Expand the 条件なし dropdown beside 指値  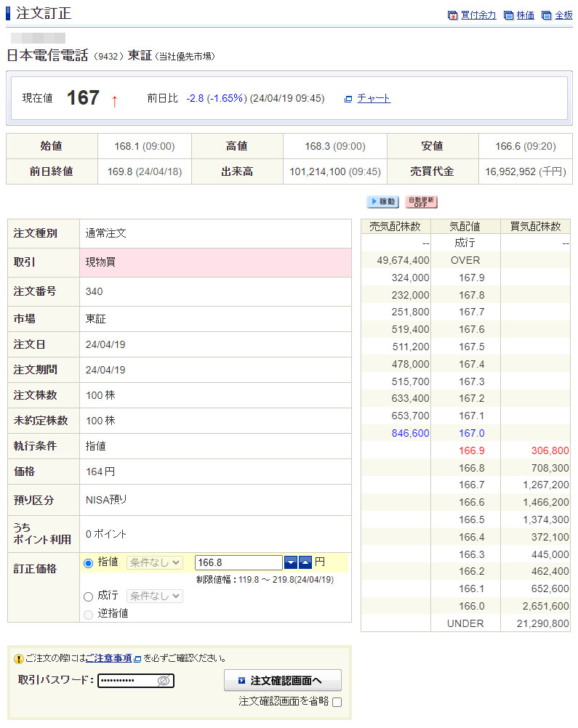click(x=154, y=563)
